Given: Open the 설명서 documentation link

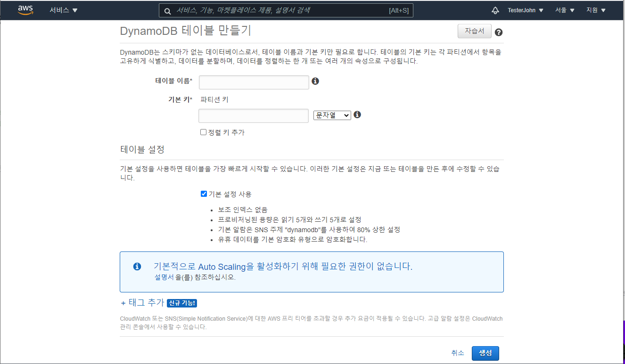Looking at the screenshot, I should (x=164, y=277).
